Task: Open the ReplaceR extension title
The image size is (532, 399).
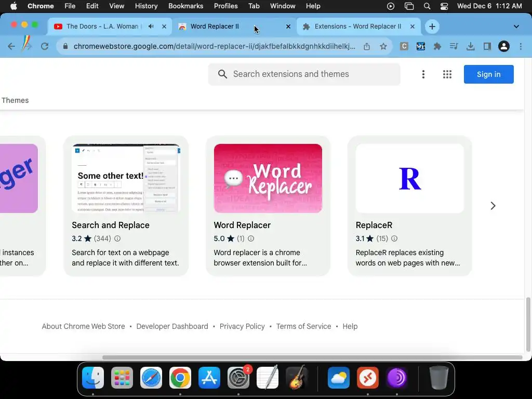Action: 374,225
